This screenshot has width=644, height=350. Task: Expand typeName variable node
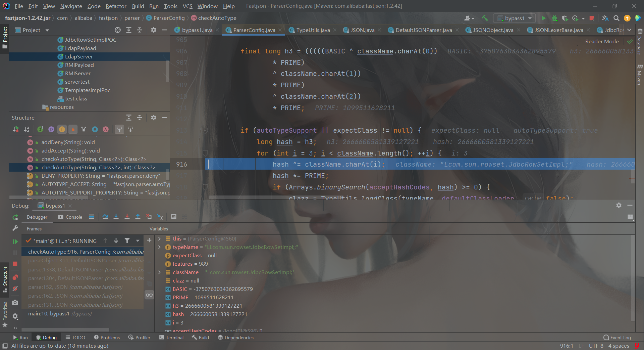160,247
